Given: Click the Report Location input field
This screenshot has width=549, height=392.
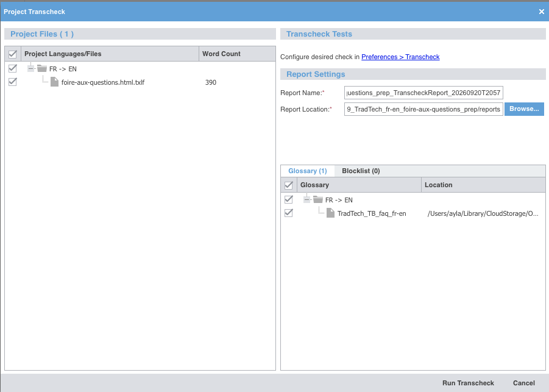Looking at the screenshot, I should [x=423, y=109].
